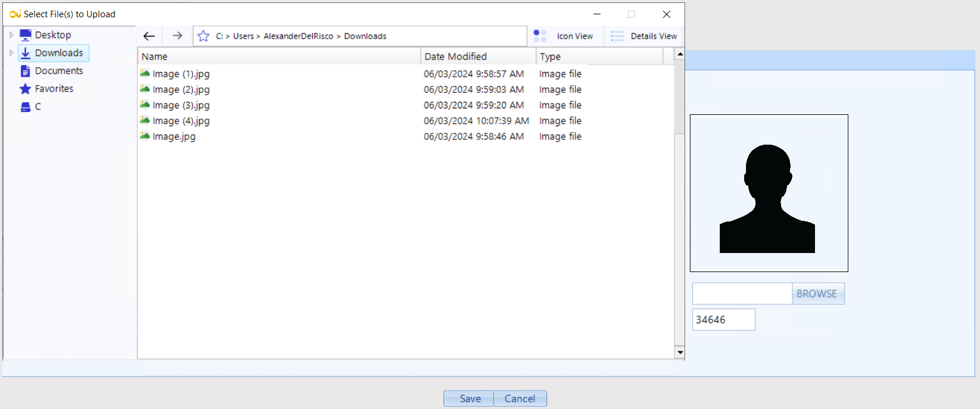Click the Save button

[469, 399]
